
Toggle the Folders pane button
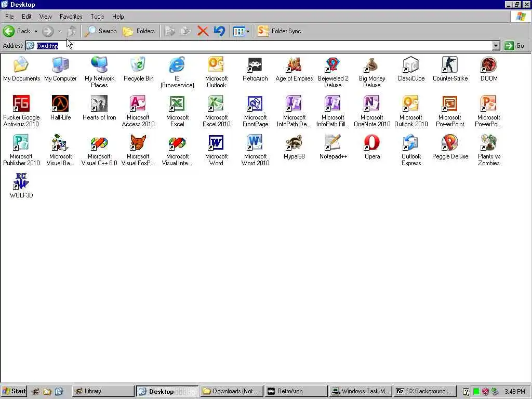pos(139,31)
